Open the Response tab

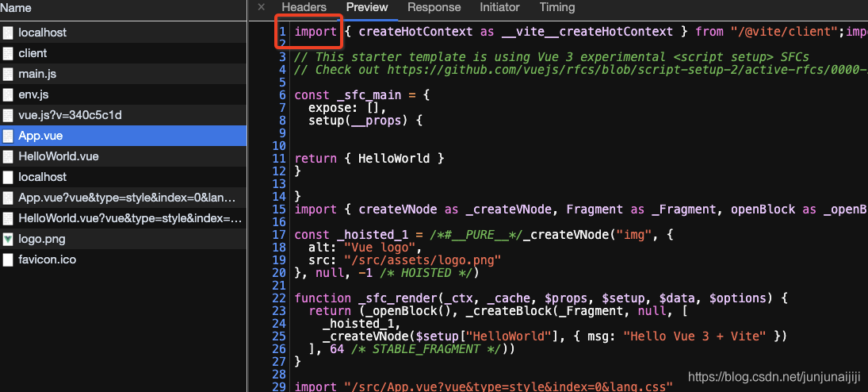coord(434,7)
